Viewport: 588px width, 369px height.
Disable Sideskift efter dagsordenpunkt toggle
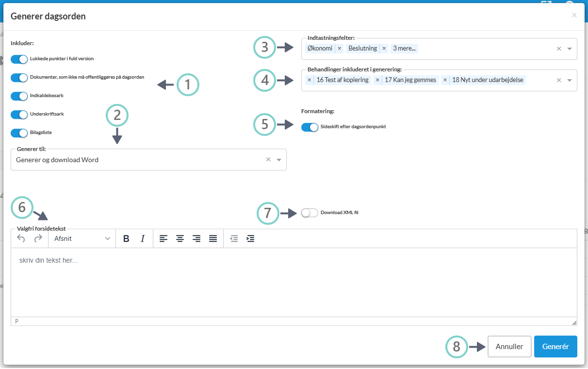coord(310,127)
